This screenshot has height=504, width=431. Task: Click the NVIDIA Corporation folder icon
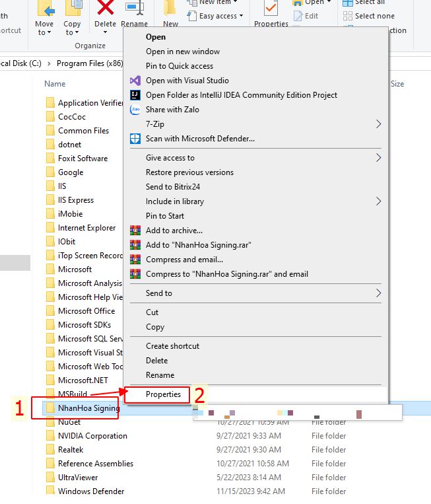[50, 435]
